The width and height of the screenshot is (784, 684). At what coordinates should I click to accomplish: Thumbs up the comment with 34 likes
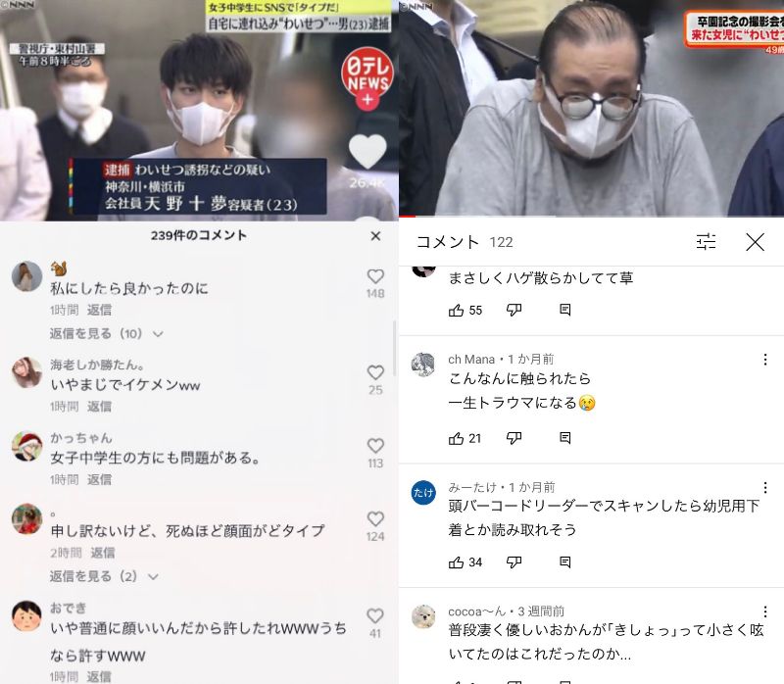click(456, 562)
